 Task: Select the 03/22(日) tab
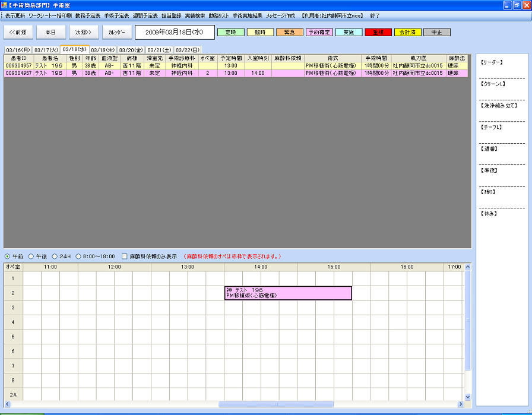pyautogui.click(x=188, y=50)
